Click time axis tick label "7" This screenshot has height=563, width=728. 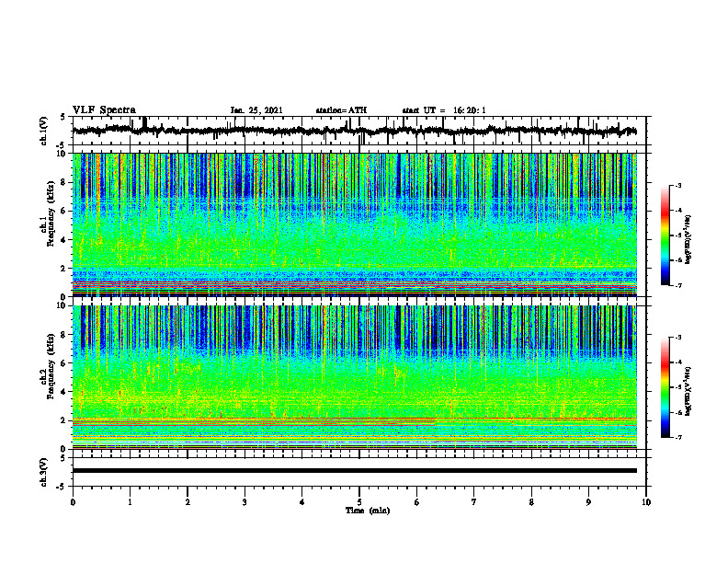point(474,502)
